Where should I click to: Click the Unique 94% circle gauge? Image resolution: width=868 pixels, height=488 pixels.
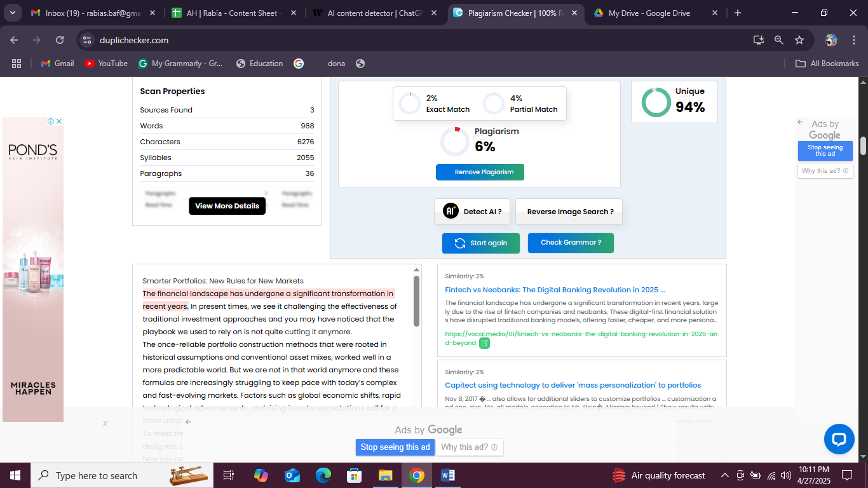656,102
